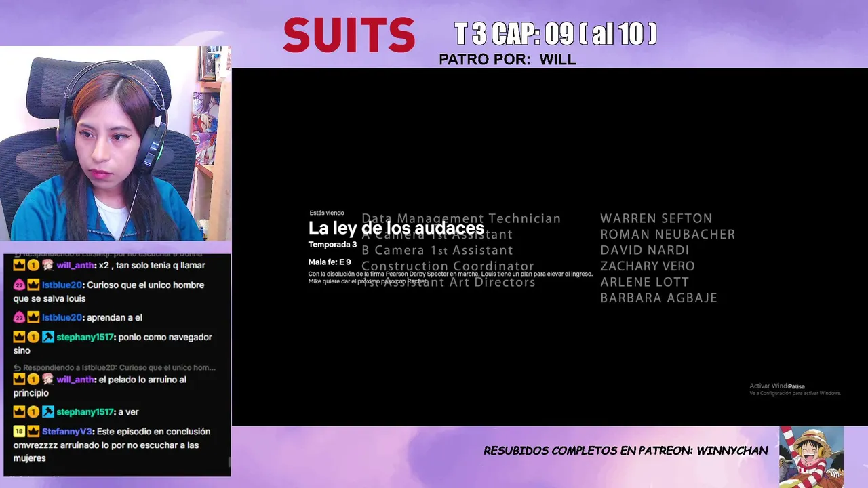Click the "Mala fe: E 9" episode label

pyautogui.click(x=330, y=262)
